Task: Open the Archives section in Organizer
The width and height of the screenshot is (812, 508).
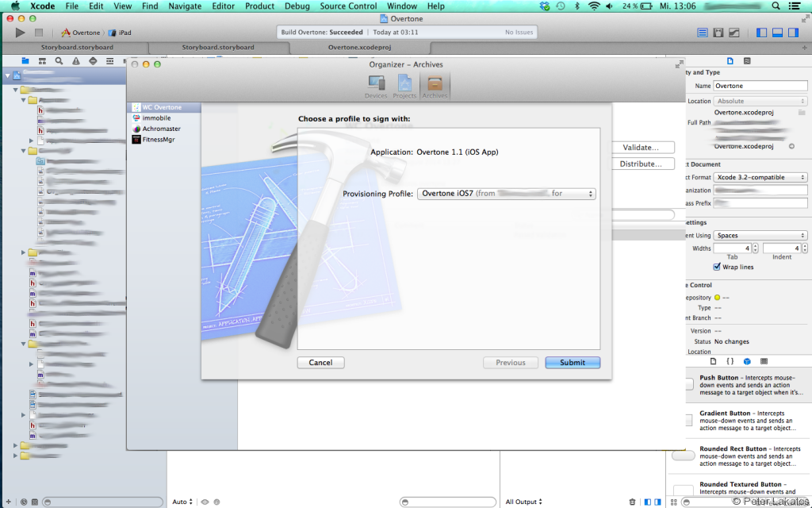Action: click(x=435, y=87)
